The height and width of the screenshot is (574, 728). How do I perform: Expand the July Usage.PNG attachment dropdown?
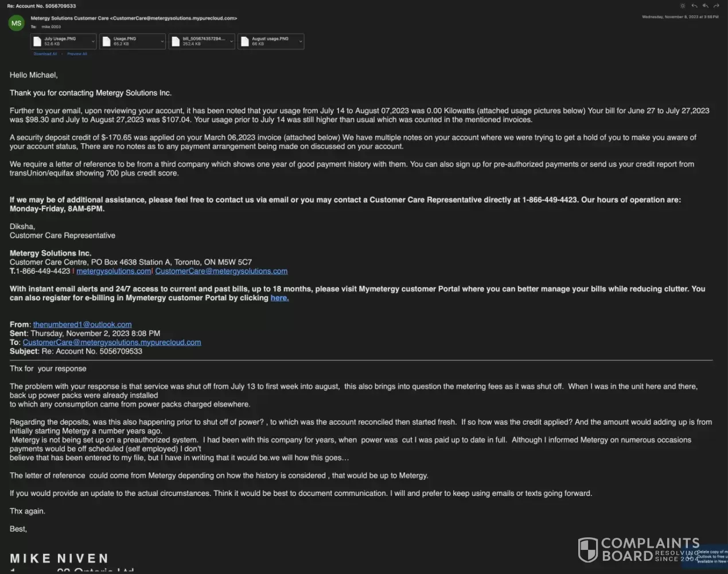click(x=93, y=41)
